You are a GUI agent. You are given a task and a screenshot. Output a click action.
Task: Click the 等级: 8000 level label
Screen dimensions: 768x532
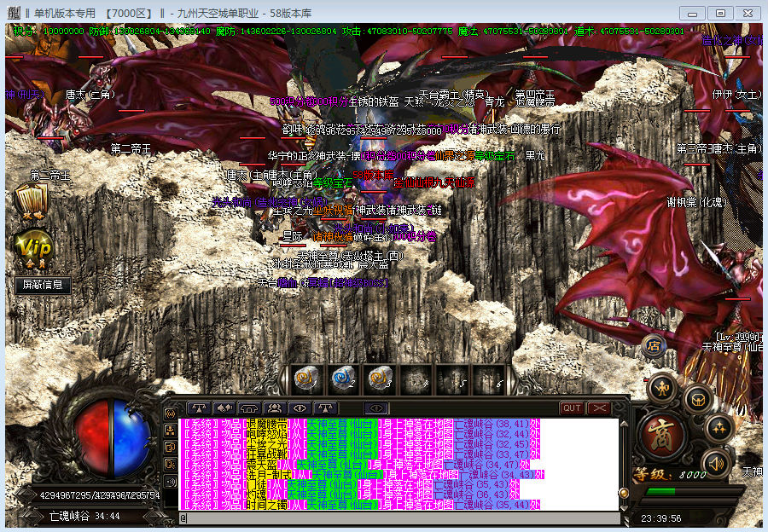coord(670,474)
